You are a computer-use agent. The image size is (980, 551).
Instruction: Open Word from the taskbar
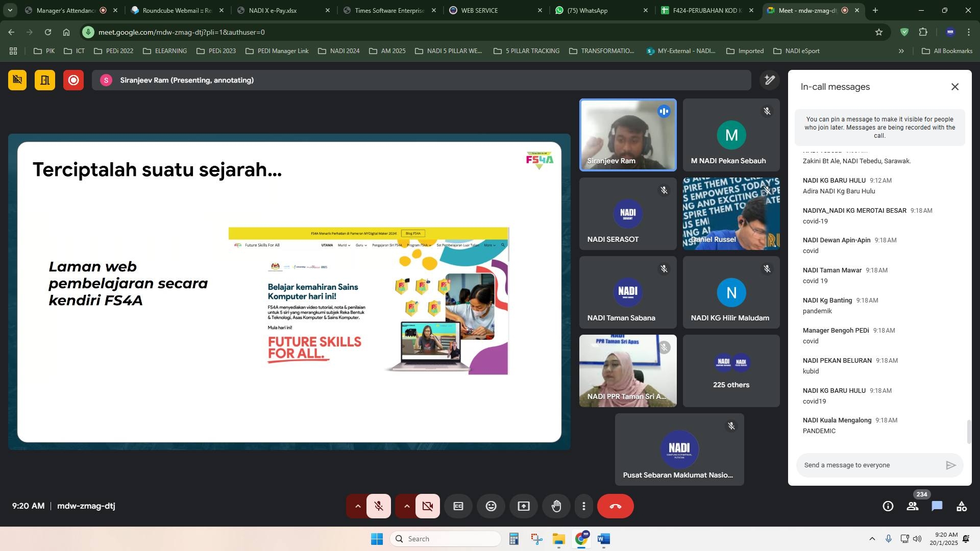click(603, 539)
